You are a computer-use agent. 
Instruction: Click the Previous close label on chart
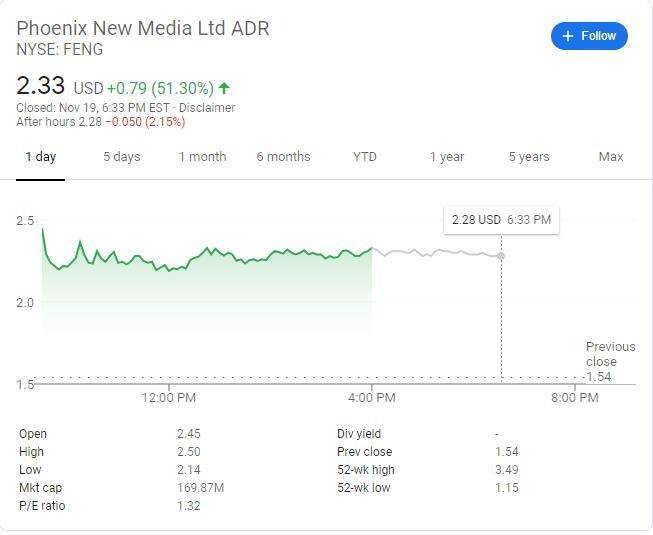(609, 354)
